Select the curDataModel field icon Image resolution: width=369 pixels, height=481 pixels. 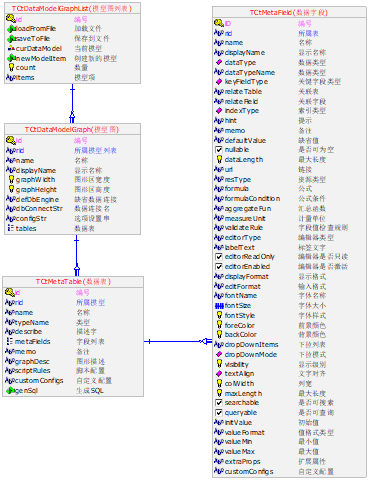click(11, 48)
